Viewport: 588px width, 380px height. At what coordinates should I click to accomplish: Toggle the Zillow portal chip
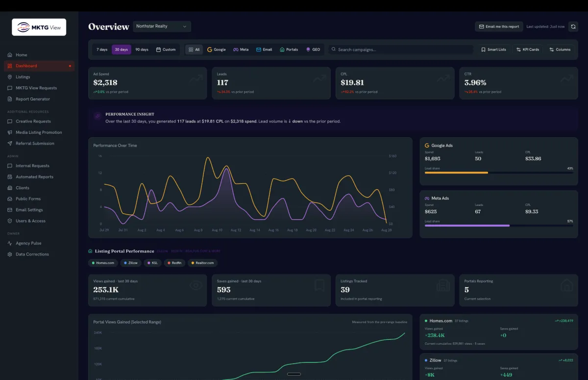pyautogui.click(x=131, y=263)
